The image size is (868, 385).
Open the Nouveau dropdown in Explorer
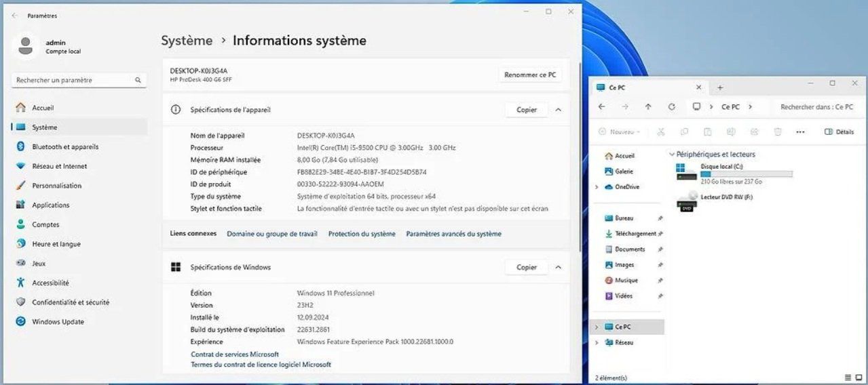pyautogui.click(x=620, y=132)
